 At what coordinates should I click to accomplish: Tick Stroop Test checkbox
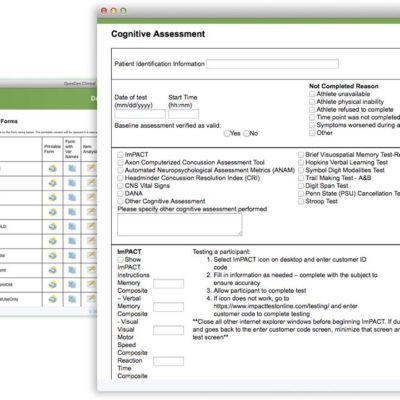(x=301, y=201)
